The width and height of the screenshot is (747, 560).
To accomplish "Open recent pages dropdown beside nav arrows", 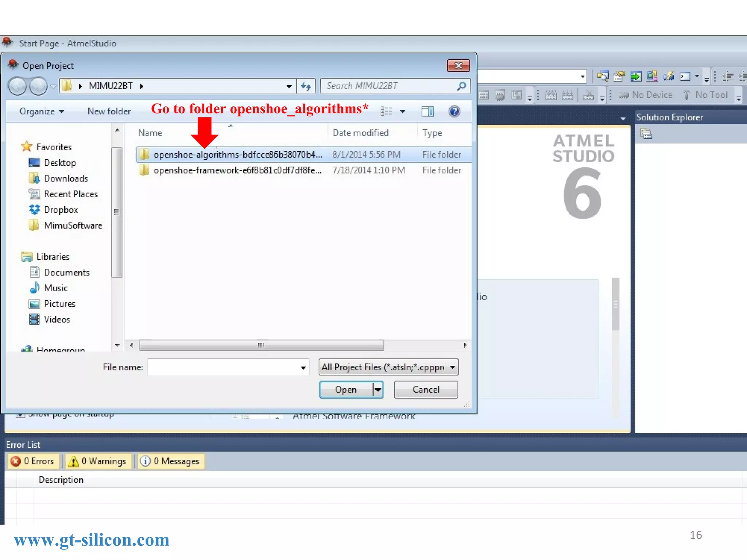I will click(x=53, y=86).
